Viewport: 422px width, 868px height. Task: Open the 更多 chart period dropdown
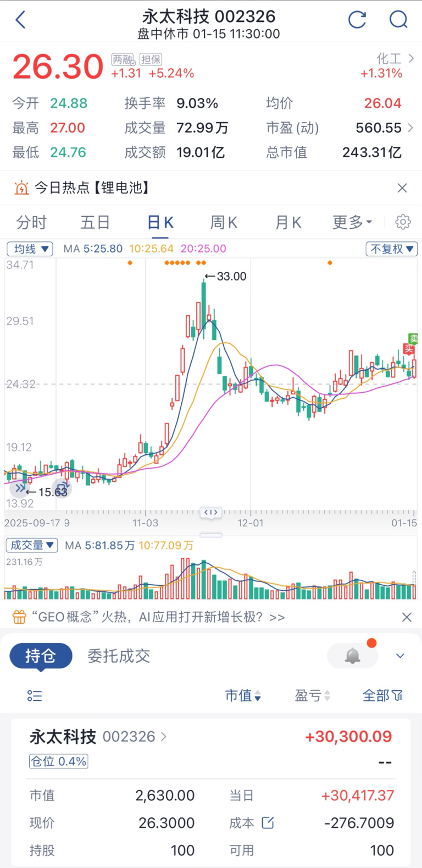tap(352, 222)
